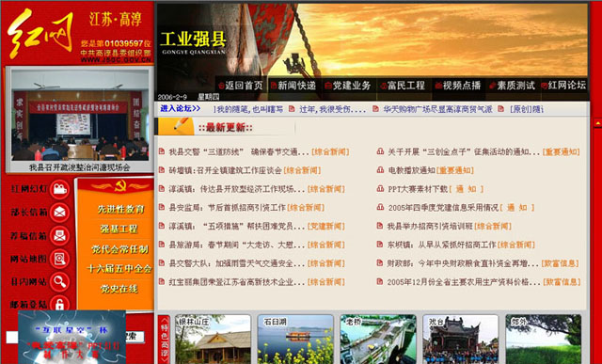Open the 红网论坛 navigation item
The height and width of the screenshot is (364, 602).
[563, 86]
